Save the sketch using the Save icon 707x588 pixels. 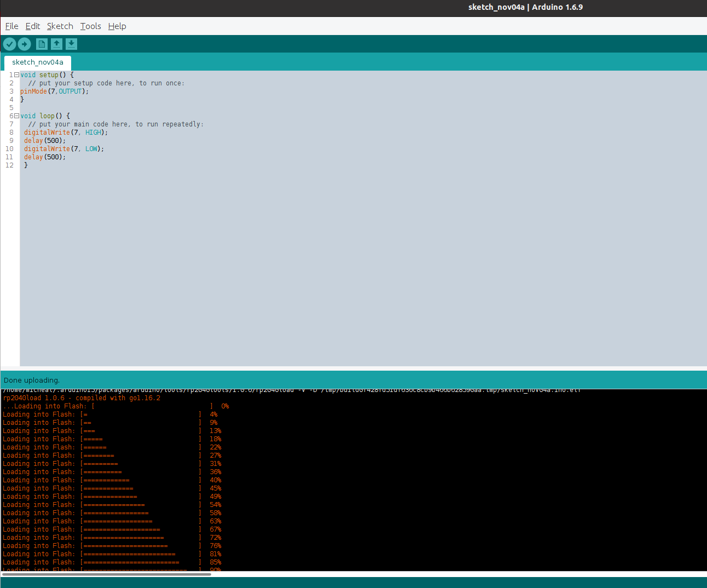71,44
